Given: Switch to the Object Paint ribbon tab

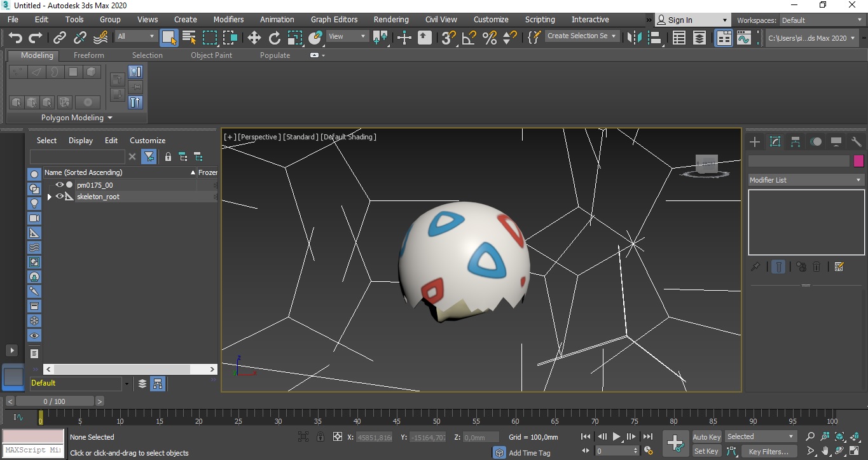Looking at the screenshot, I should (212, 55).
